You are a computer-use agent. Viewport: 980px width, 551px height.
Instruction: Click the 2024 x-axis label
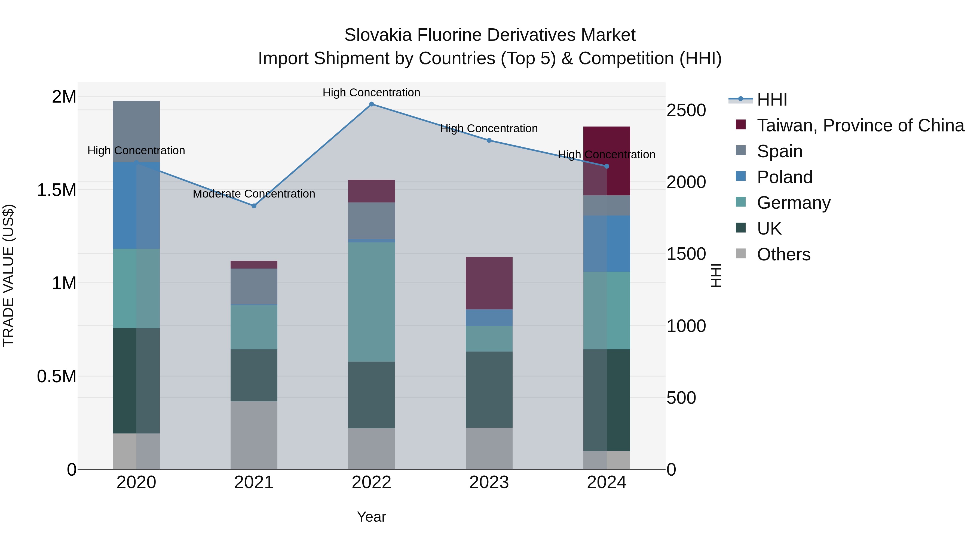pos(607,482)
